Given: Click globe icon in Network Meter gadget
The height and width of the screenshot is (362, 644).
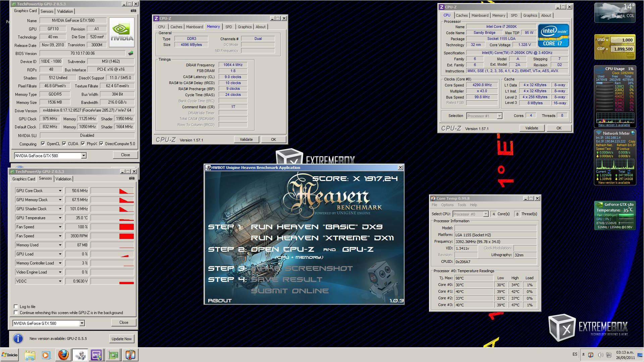Looking at the screenshot, I should [x=633, y=133].
